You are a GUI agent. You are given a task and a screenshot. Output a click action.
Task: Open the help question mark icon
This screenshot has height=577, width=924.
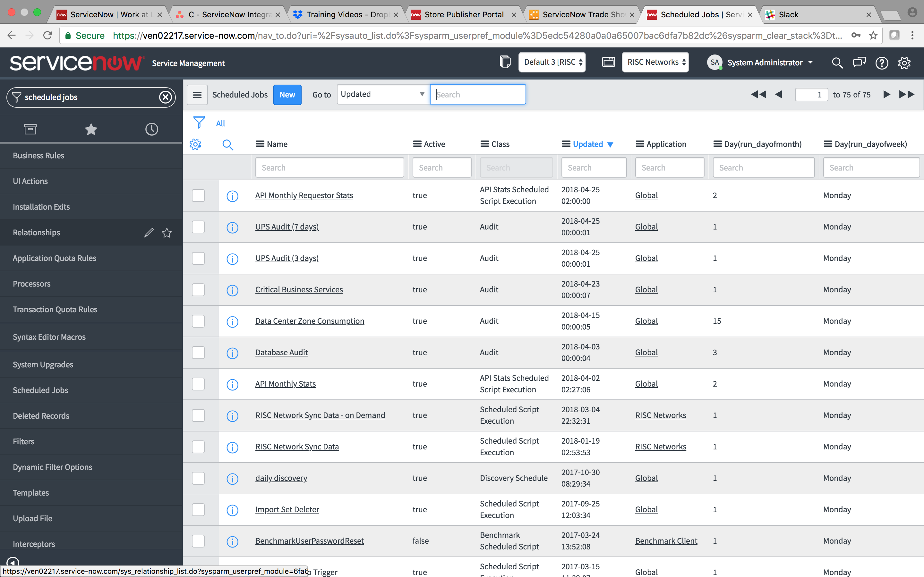882,63
